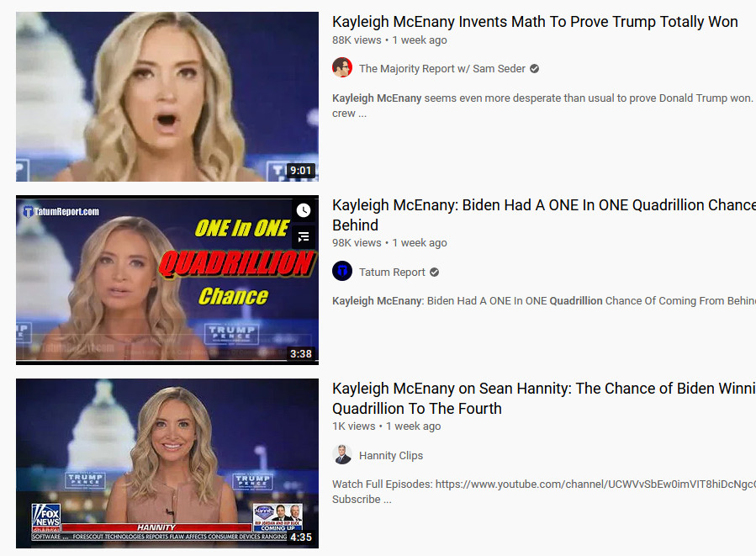This screenshot has width=756, height=556.
Task: Click the 'Watch Full Episodes' description text
Action: [x=544, y=491]
